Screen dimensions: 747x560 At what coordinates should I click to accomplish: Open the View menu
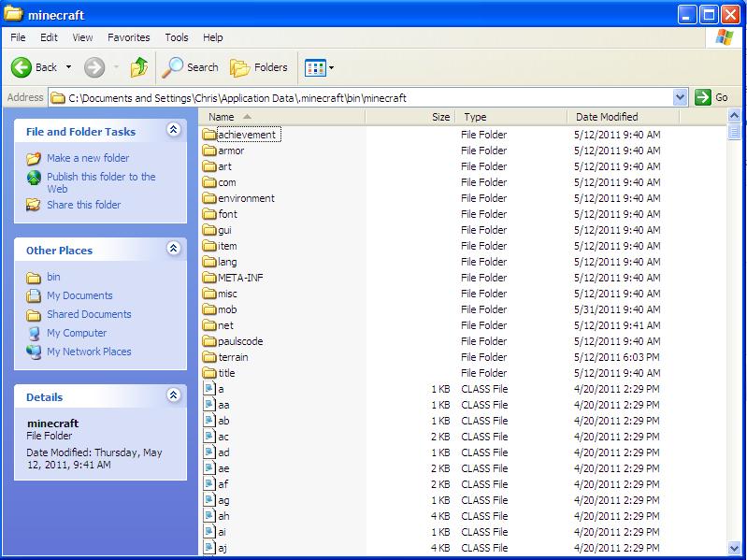coord(82,37)
